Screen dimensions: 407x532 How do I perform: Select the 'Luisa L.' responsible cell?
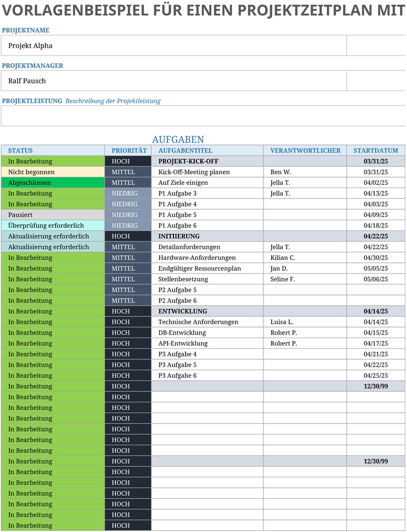(305, 322)
